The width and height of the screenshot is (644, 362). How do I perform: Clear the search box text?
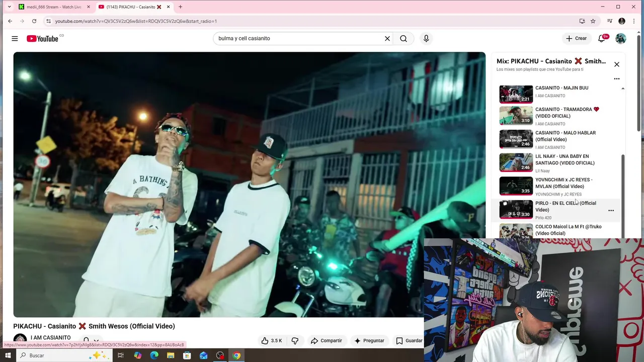click(387, 38)
